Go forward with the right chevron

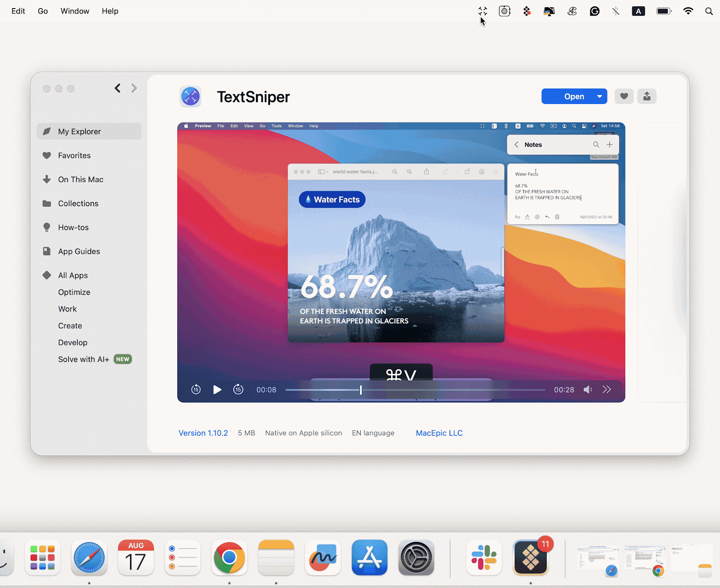point(134,88)
